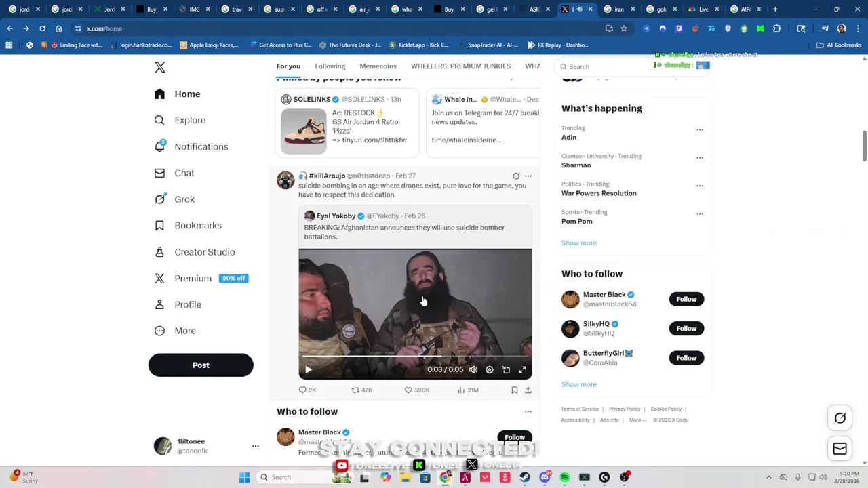Click the Grok explain icon on #killAraujo post
The image size is (868, 488).
(516, 176)
